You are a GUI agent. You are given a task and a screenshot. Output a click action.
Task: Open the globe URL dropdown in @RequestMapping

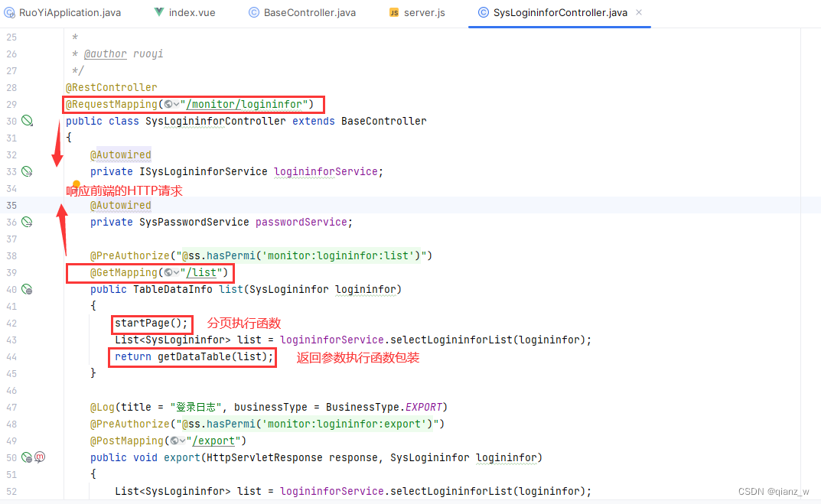pyautogui.click(x=171, y=104)
